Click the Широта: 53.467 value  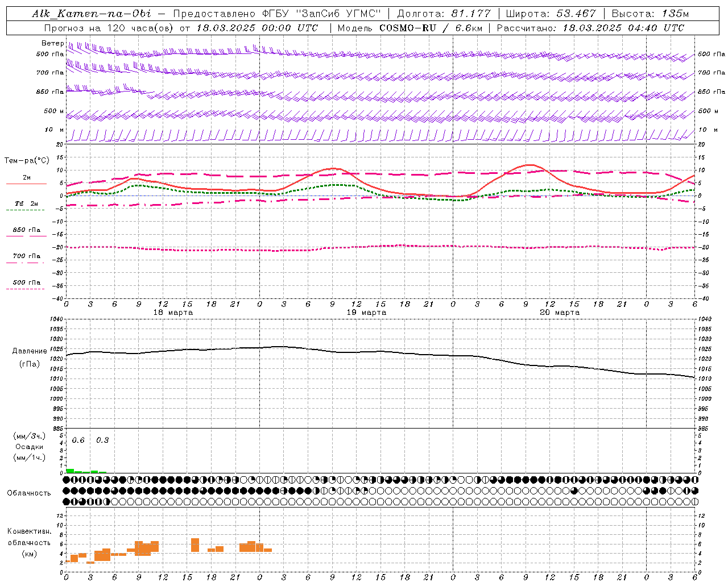tap(551, 14)
